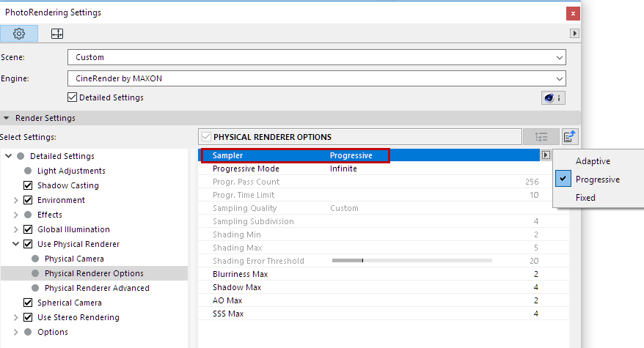Click the Blurriness Max value field
The height and width of the screenshot is (348, 644).
click(x=536, y=274)
